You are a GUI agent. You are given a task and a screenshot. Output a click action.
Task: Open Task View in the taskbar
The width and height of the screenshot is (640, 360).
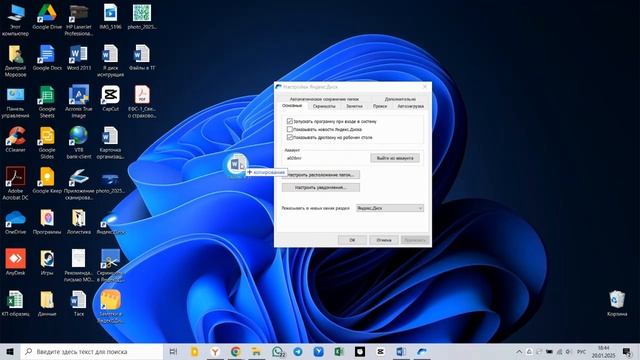pos(173,351)
